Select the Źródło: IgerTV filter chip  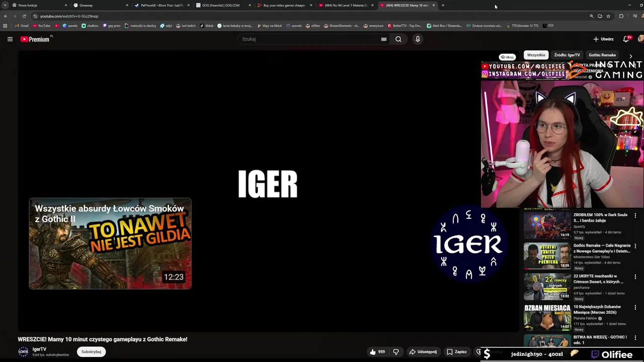click(567, 55)
